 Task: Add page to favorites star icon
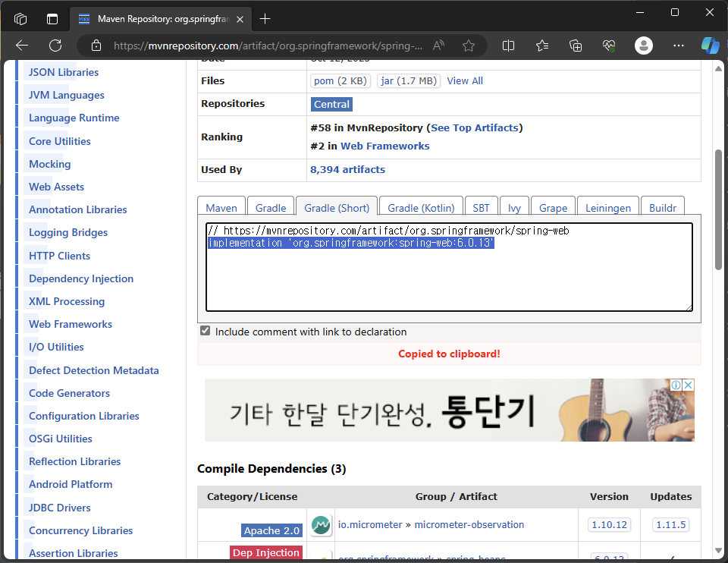pyautogui.click(x=469, y=46)
